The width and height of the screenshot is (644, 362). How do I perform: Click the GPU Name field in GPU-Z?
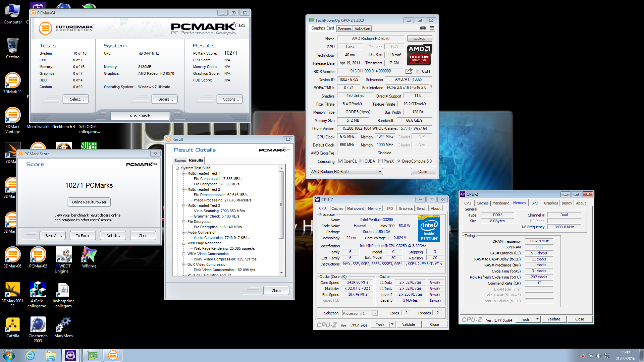coord(371,39)
